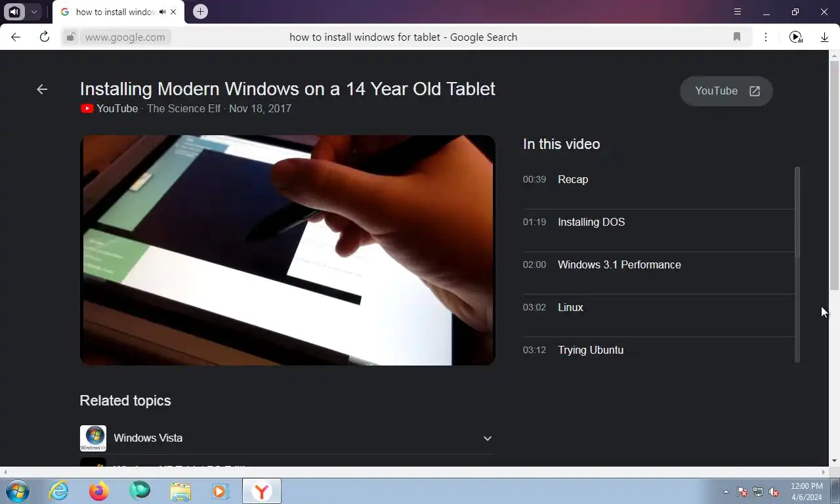Open Action Center flag icon in tray

742,492
